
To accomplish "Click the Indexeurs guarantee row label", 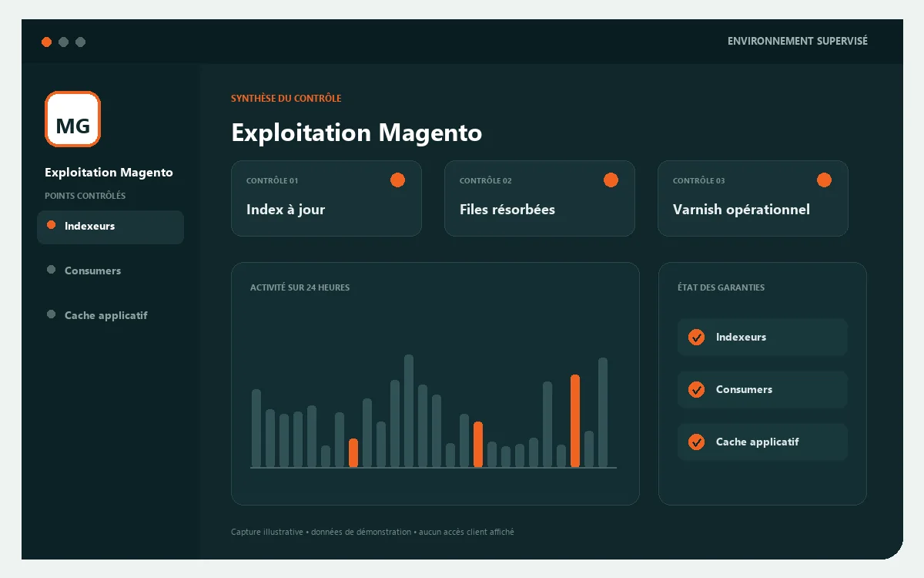I will pos(741,338).
